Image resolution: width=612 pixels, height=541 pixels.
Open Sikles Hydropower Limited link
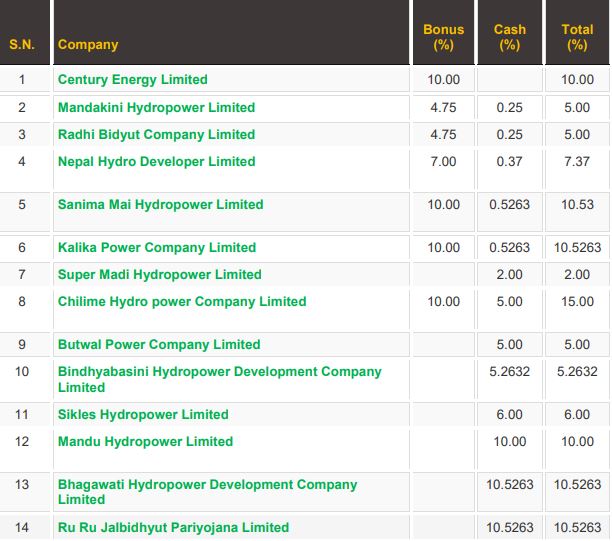(x=143, y=414)
